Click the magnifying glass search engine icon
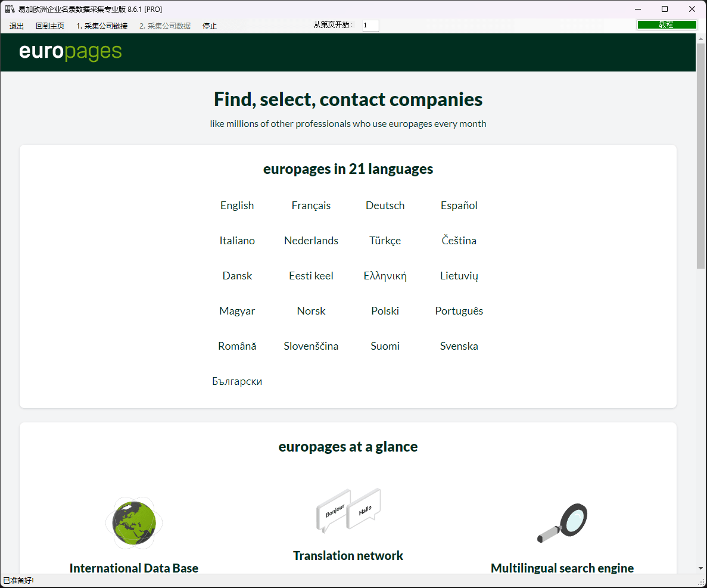This screenshot has width=707, height=588. click(562, 523)
